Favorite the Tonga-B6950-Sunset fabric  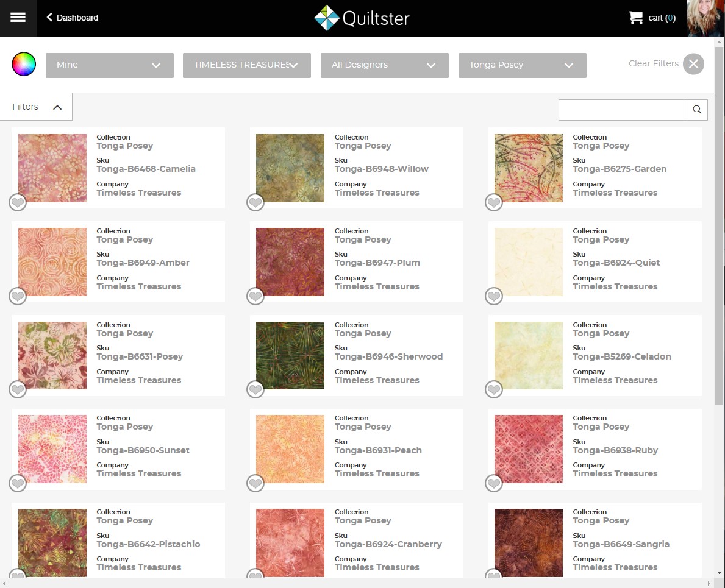(18, 483)
